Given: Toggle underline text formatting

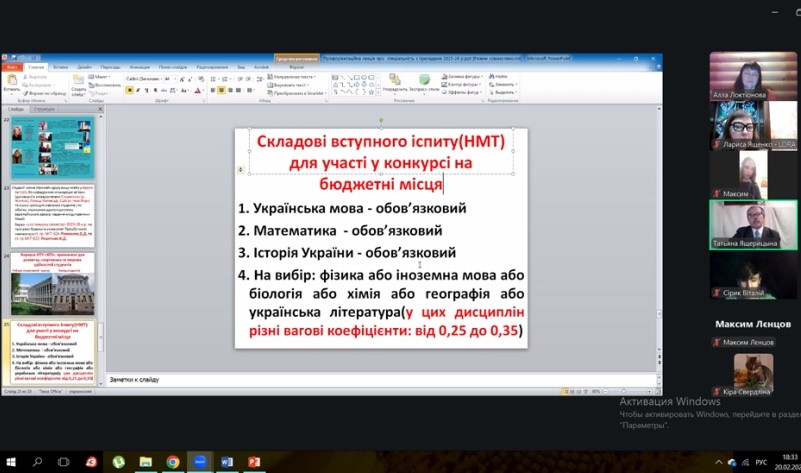Looking at the screenshot, I should (147, 90).
